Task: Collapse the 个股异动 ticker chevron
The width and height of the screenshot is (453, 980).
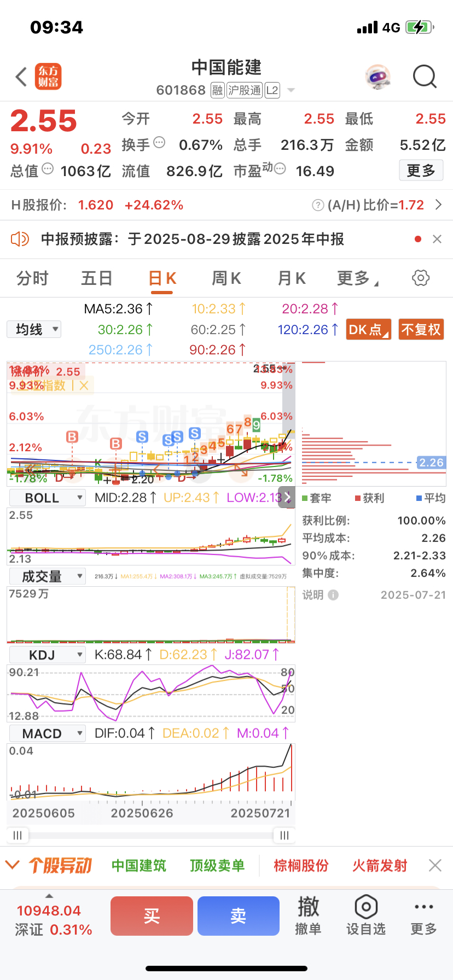Action: coord(12,866)
